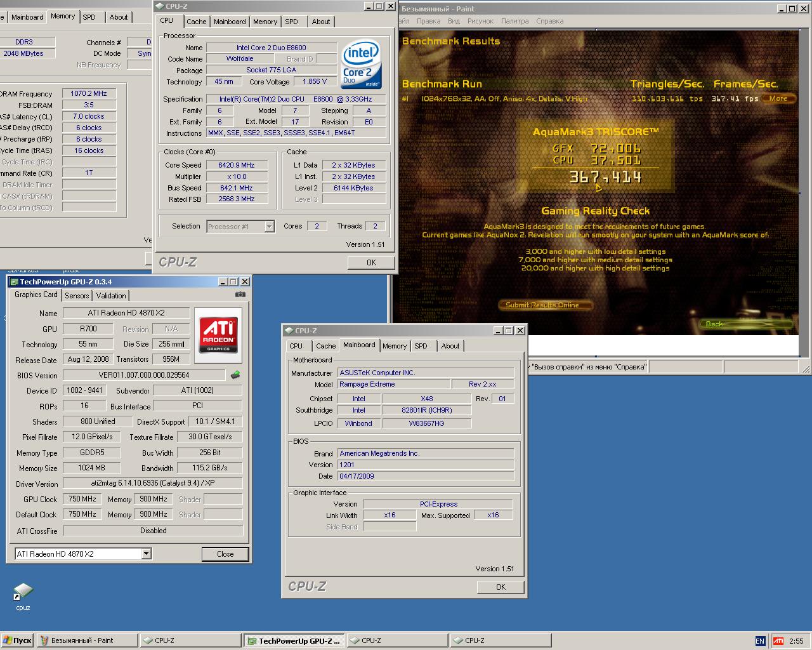Viewport: 812px width, 650px height.
Task: Click the EN language indicator in the tray
Action: [760, 640]
